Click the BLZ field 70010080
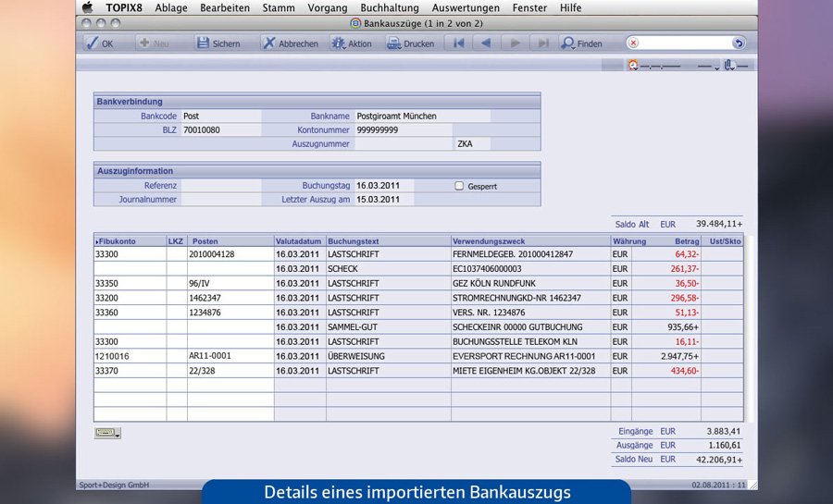Screen dimensions: 833x504 221,130
